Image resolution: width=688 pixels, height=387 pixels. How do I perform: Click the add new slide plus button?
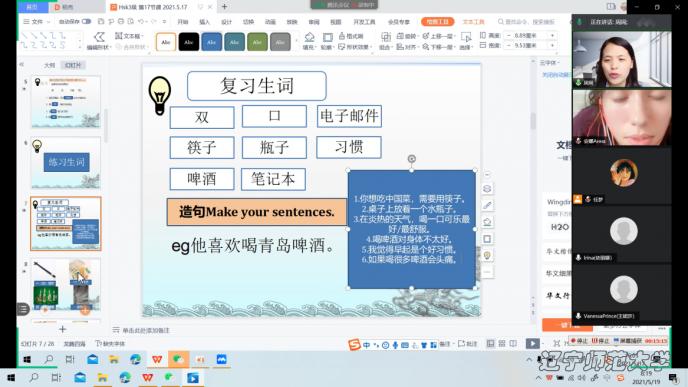tap(62, 329)
